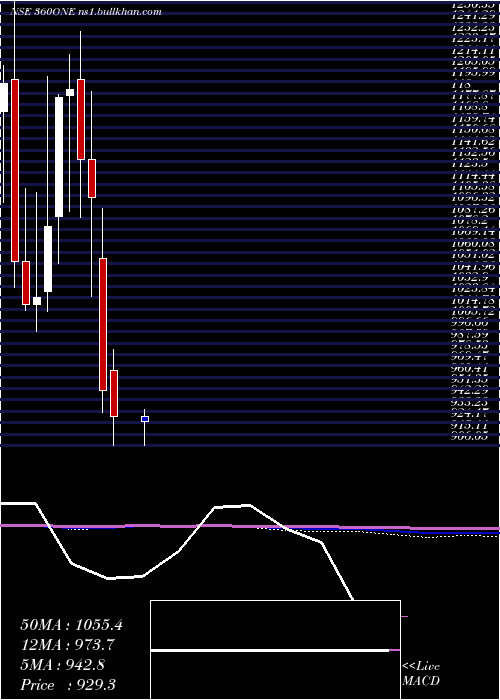Click the 1141.62 price axis label
Screen dimensions: 500x700
(473, 142)
